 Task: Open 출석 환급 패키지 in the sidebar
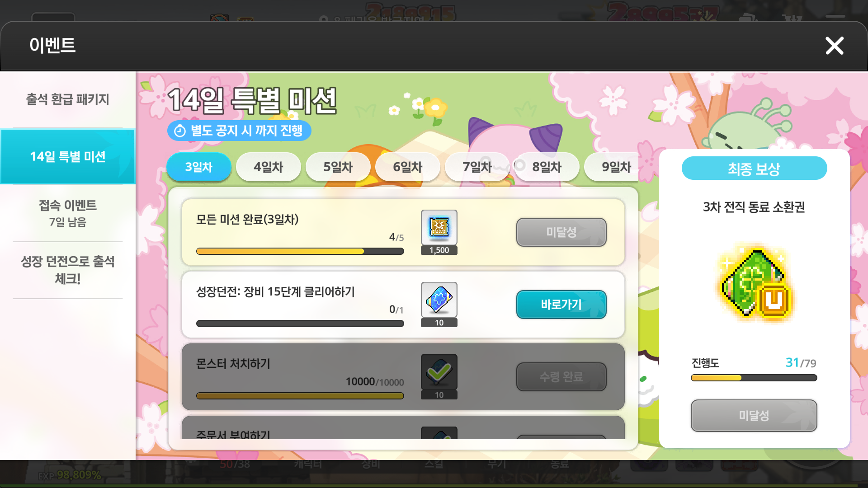[68, 99]
